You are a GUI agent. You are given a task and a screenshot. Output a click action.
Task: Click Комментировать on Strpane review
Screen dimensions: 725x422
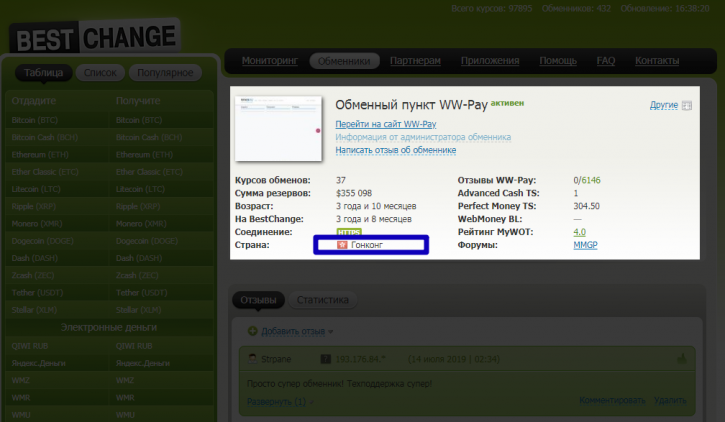(612, 400)
